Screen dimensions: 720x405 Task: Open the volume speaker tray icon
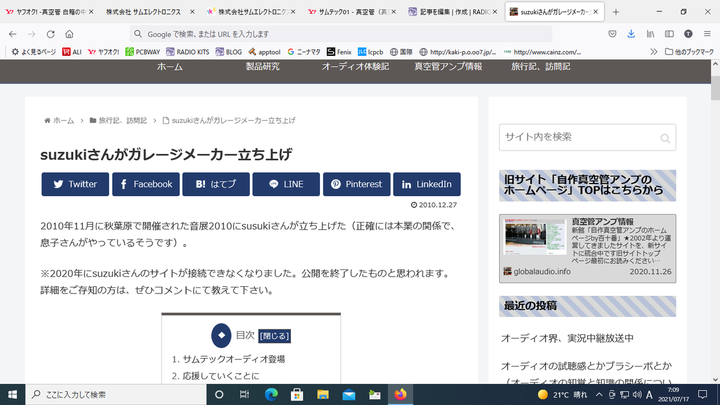(x=637, y=394)
